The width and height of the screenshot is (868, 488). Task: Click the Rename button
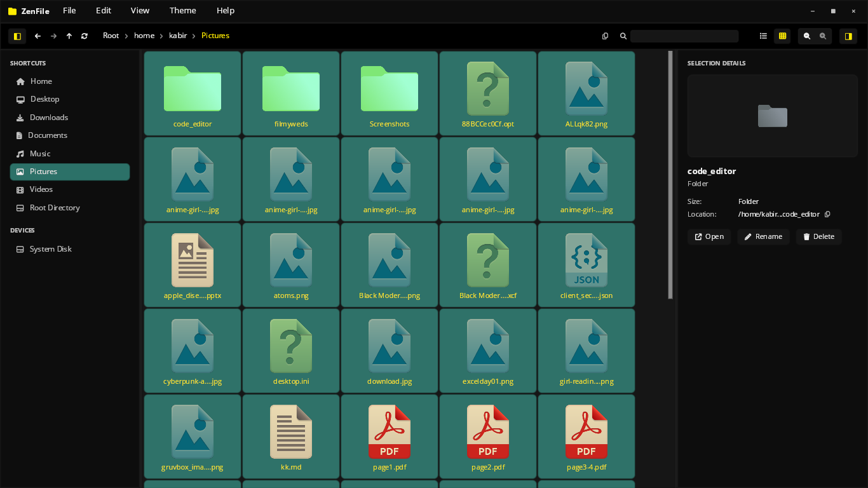click(x=763, y=237)
